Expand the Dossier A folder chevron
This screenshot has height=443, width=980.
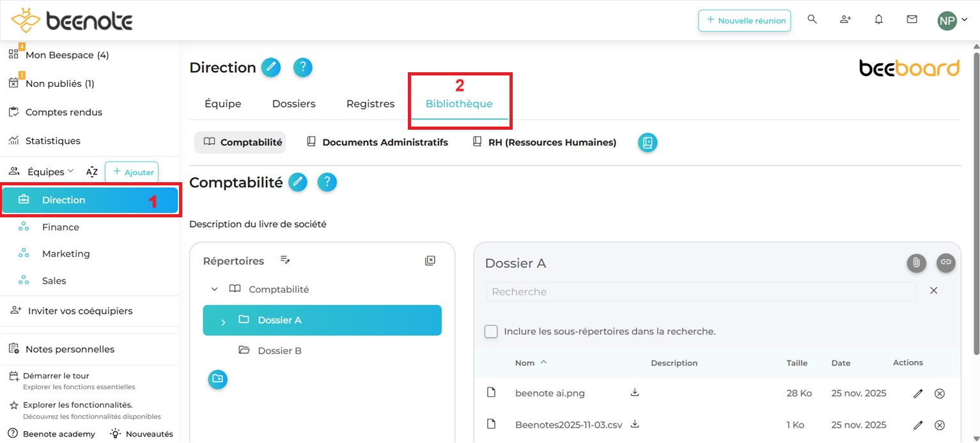(x=223, y=322)
